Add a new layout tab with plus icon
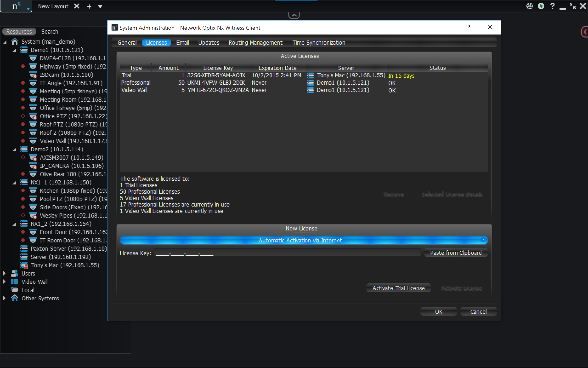Viewport: 588px width, 368px height. click(89, 7)
